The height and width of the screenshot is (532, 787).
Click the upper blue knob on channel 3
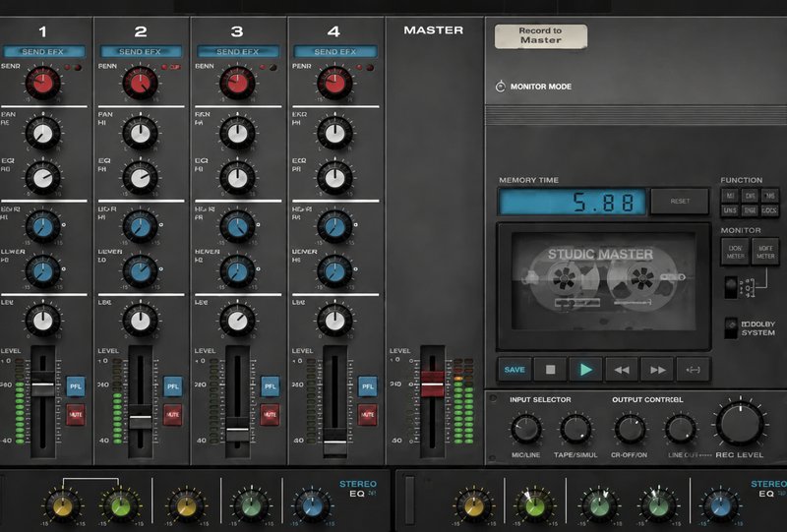point(237,227)
